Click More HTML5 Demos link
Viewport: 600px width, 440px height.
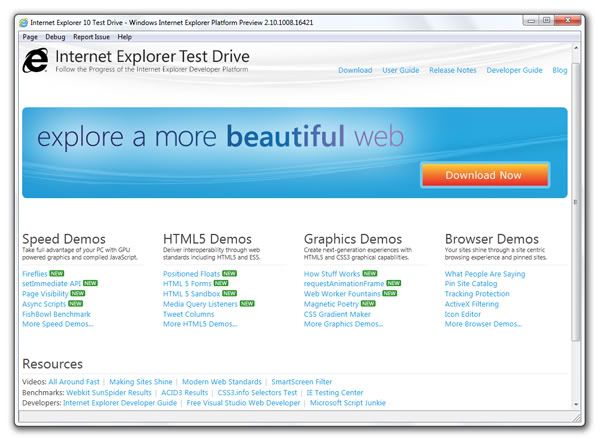pyautogui.click(x=200, y=324)
